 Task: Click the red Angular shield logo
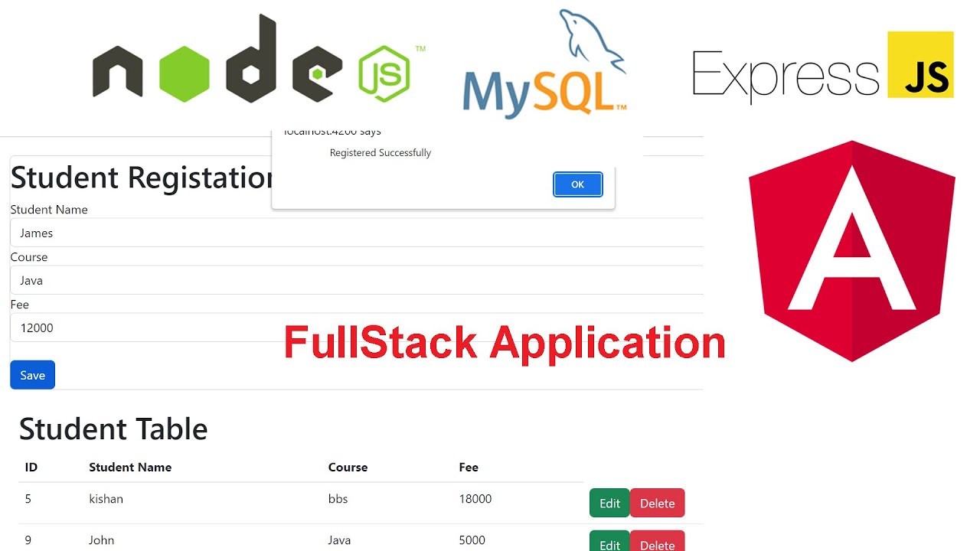point(851,250)
